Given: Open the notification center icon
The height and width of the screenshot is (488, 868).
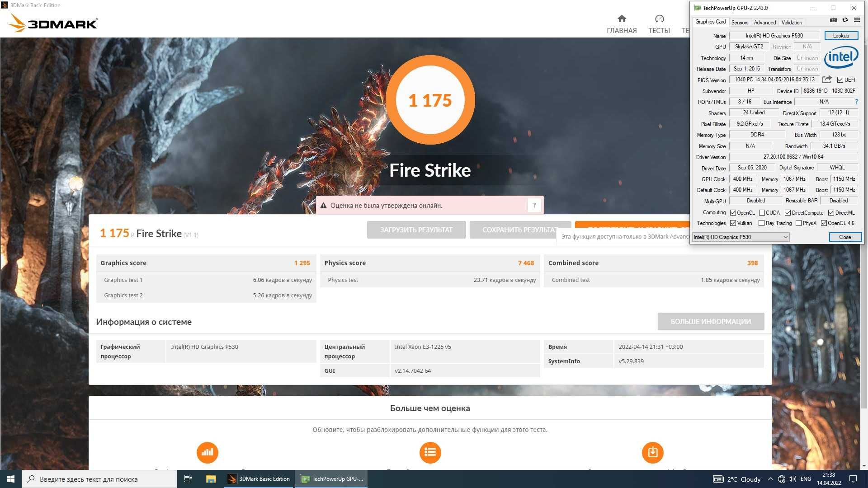Looking at the screenshot, I should (x=853, y=479).
